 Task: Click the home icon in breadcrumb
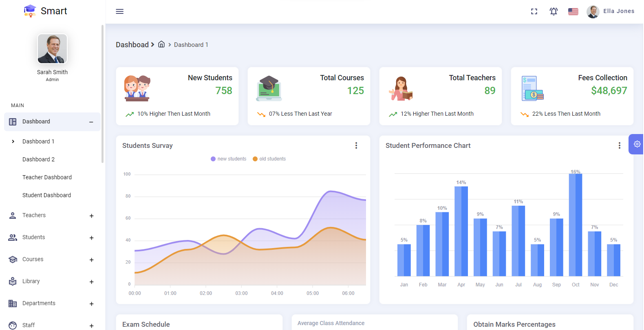161,44
